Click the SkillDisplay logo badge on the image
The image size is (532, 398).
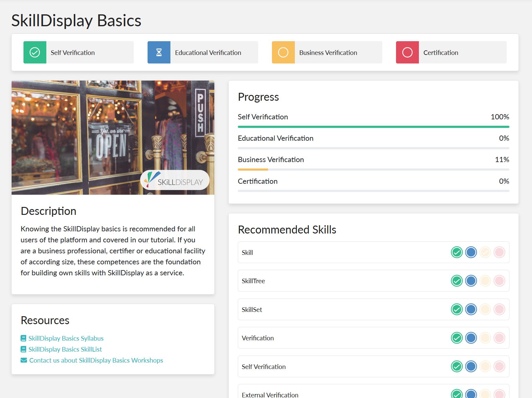coord(175,180)
